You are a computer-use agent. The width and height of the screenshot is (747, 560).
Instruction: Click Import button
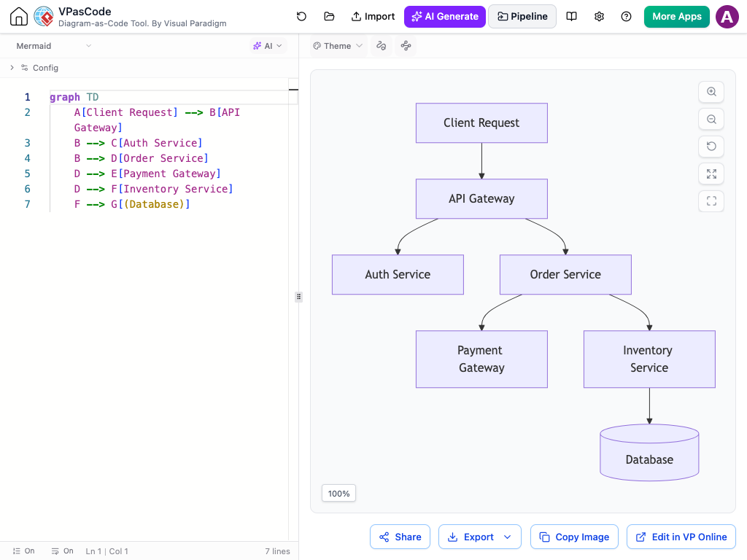(x=373, y=16)
